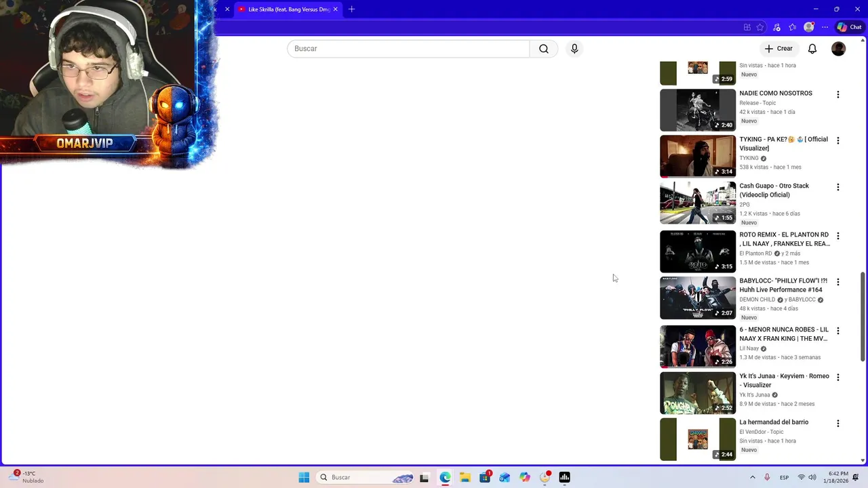The image size is (868, 488).
Task: Click channel name 2PG
Action: pos(745,205)
